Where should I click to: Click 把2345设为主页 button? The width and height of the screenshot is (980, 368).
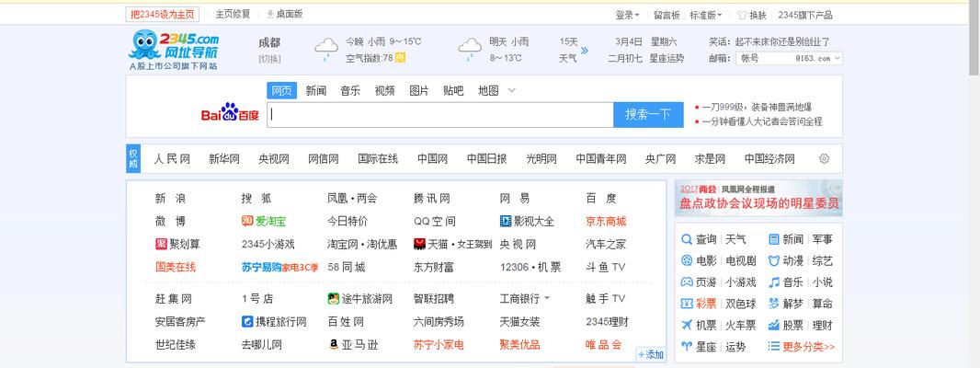163,15
